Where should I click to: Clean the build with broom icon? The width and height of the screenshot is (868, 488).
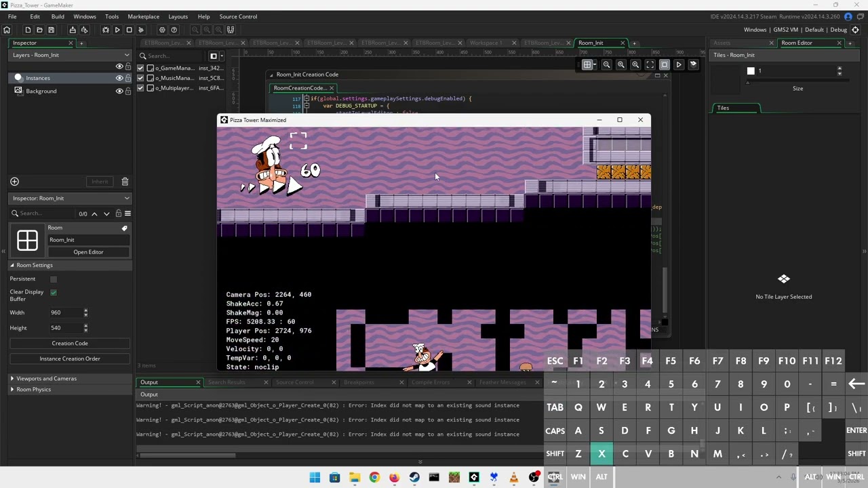tap(141, 30)
